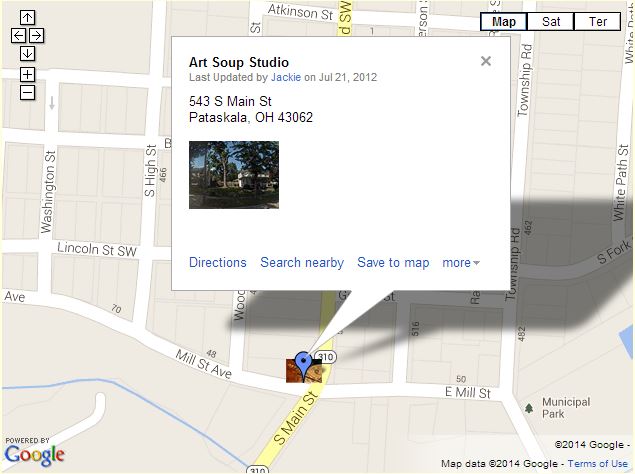Zoom out with the minus button
The image size is (635, 474).
click(x=28, y=93)
